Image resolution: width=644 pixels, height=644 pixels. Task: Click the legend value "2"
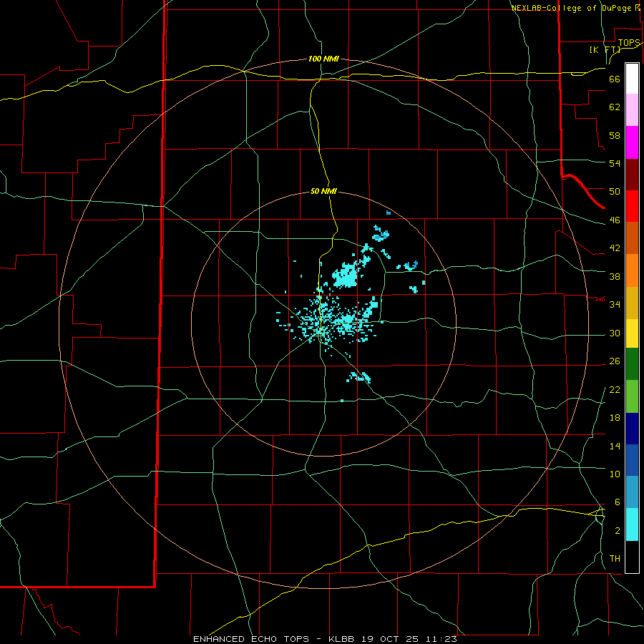coord(617,531)
